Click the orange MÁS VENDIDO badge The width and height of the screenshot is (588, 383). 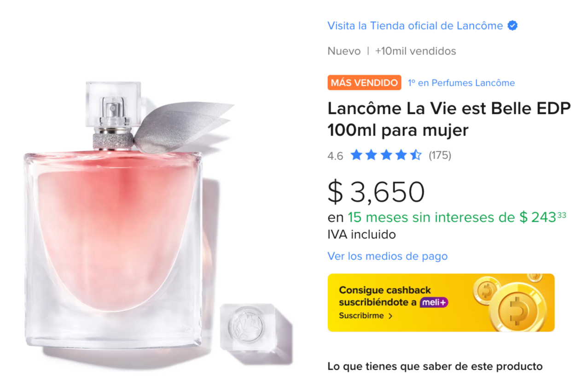click(x=364, y=83)
